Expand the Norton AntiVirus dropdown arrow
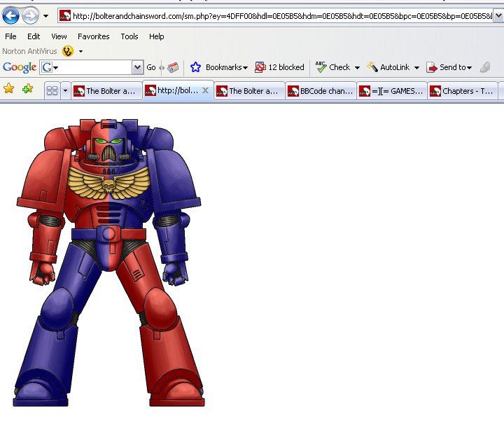The width and height of the screenshot is (504, 444). pyautogui.click(x=80, y=51)
